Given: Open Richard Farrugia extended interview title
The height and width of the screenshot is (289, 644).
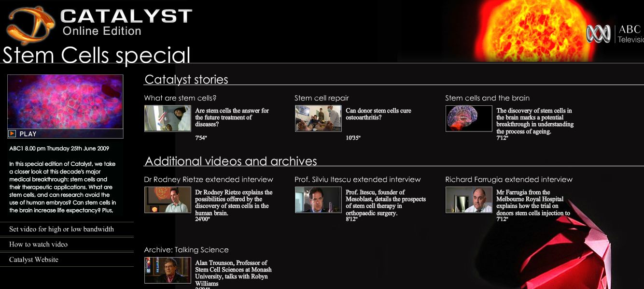Looking at the screenshot, I should tap(509, 180).
